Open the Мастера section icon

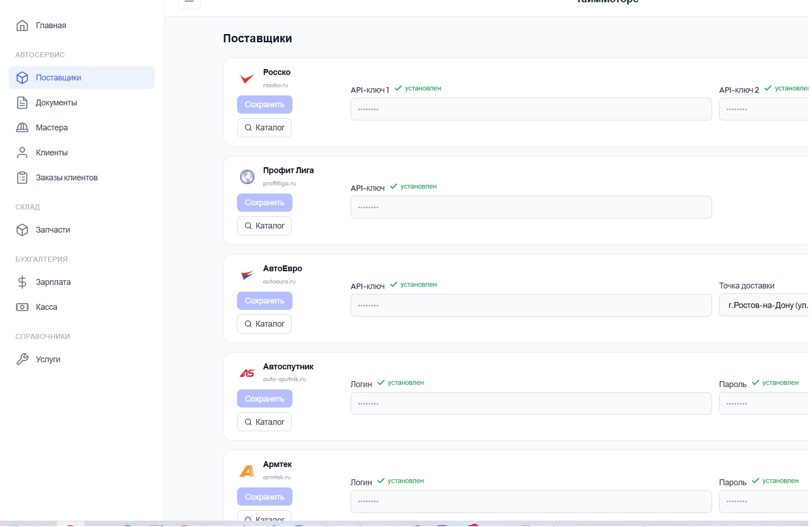click(22, 128)
